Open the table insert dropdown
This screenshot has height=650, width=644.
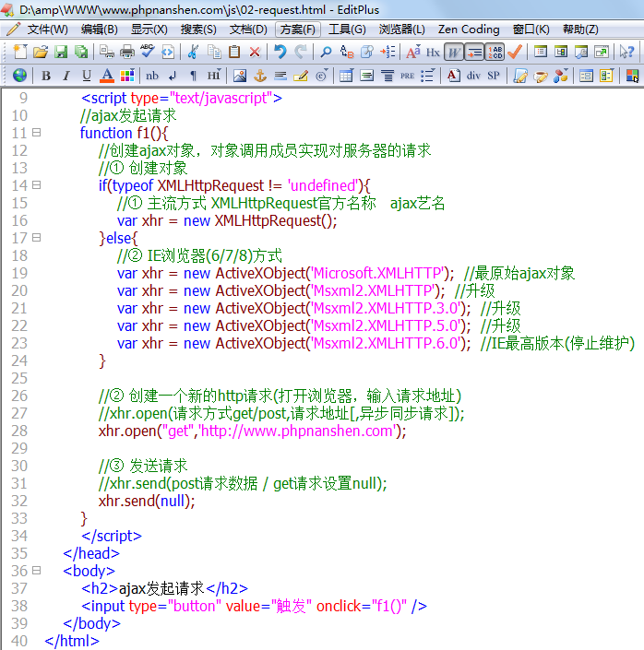[x=347, y=76]
